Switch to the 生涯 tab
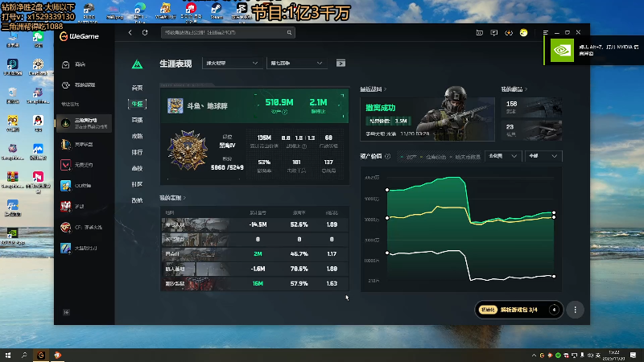 point(137,104)
